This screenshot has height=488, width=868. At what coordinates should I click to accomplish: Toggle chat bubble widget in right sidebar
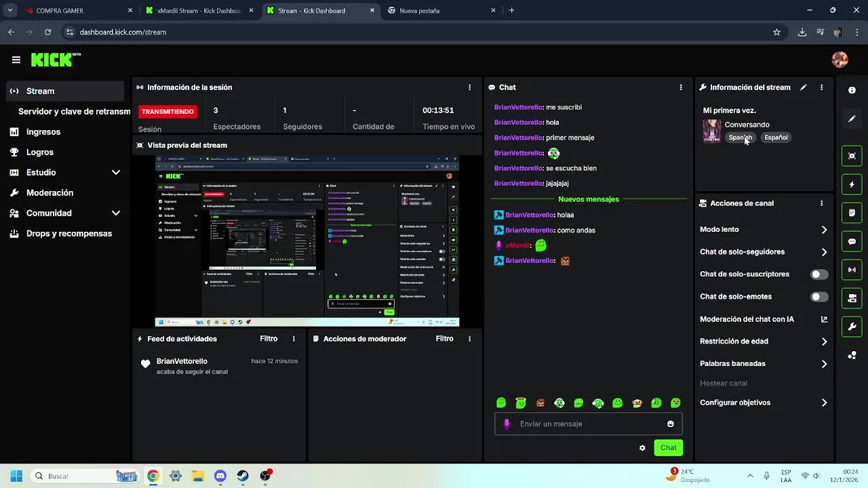pyautogui.click(x=852, y=241)
